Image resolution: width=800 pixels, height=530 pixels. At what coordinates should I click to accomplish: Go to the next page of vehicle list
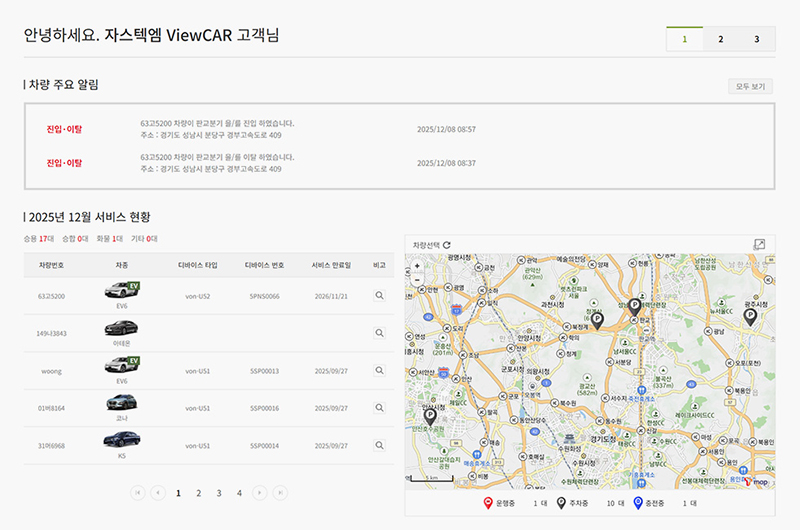(x=259, y=492)
